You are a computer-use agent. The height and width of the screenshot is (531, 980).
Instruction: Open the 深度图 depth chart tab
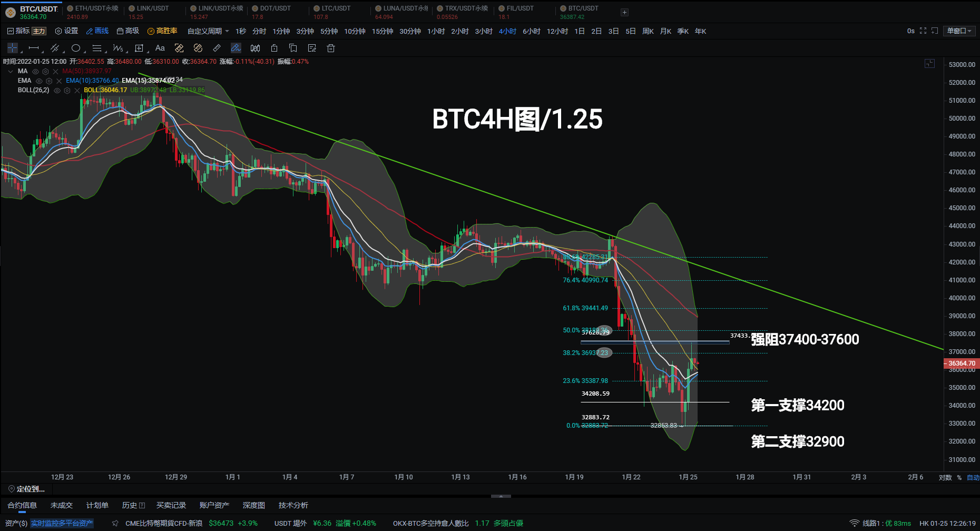(253, 505)
